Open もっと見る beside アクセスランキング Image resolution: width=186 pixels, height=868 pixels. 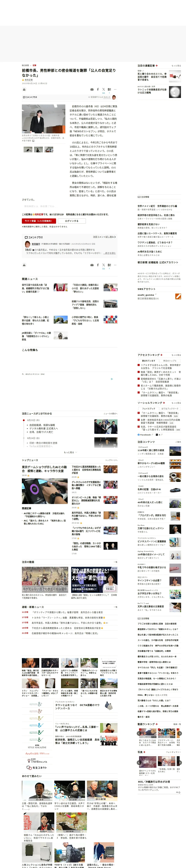pyautogui.click(x=176, y=355)
